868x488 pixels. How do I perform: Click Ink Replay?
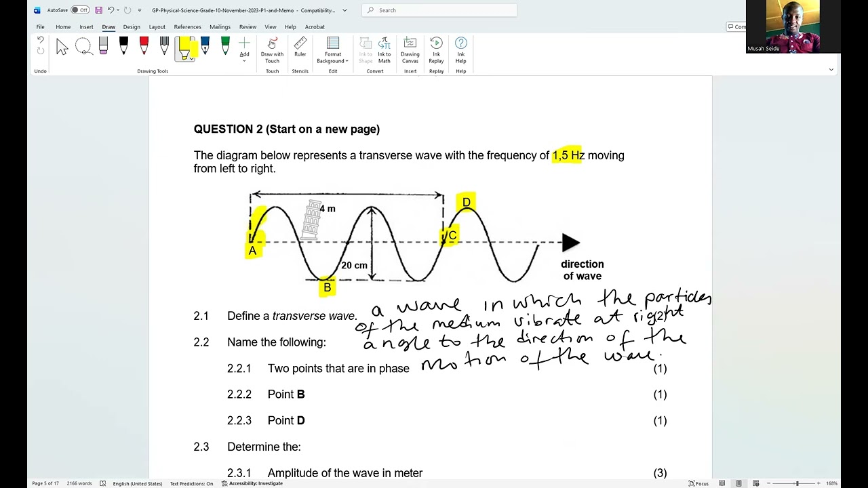point(436,50)
